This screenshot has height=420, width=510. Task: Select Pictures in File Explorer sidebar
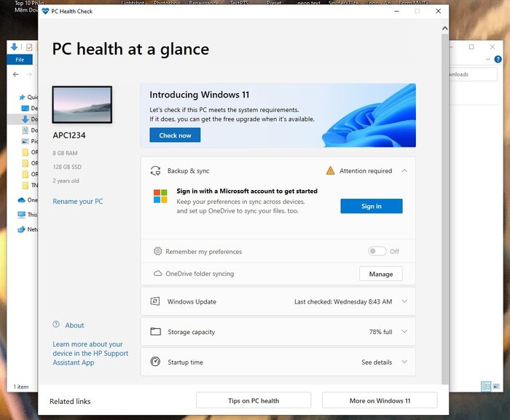(30, 141)
